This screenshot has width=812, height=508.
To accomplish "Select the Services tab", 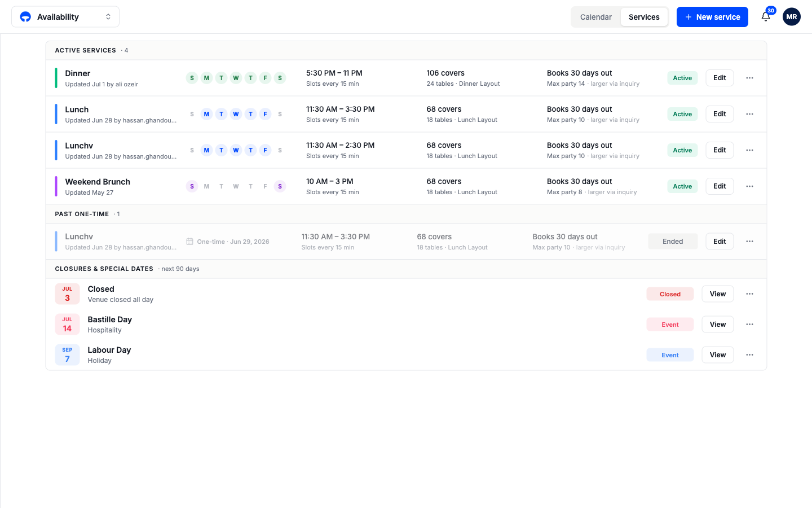I will pyautogui.click(x=644, y=17).
